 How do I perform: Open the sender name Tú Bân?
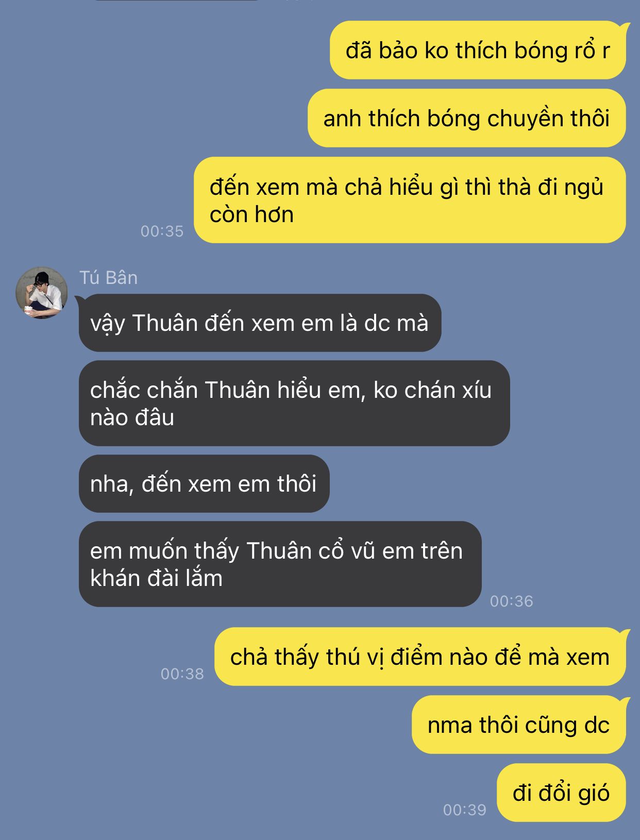[109, 278]
